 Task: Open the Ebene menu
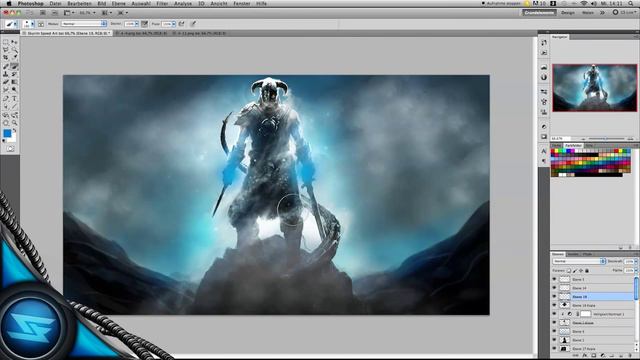point(118,3)
